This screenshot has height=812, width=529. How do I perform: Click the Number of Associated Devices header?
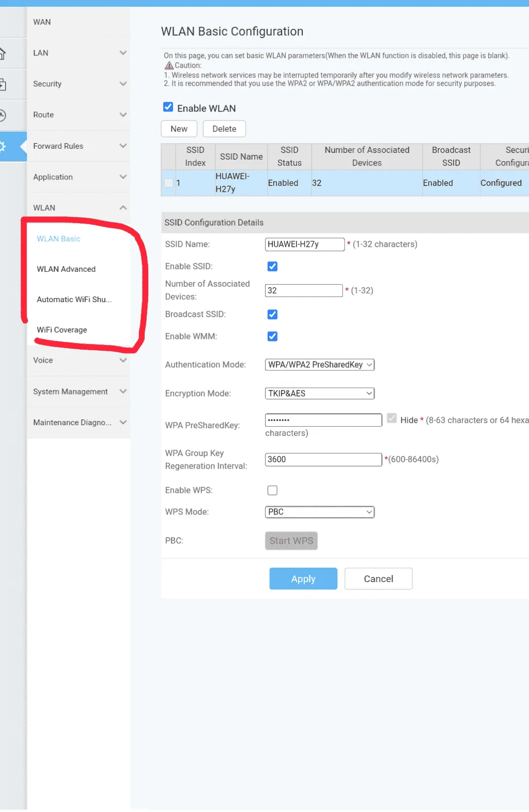[x=367, y=157]
